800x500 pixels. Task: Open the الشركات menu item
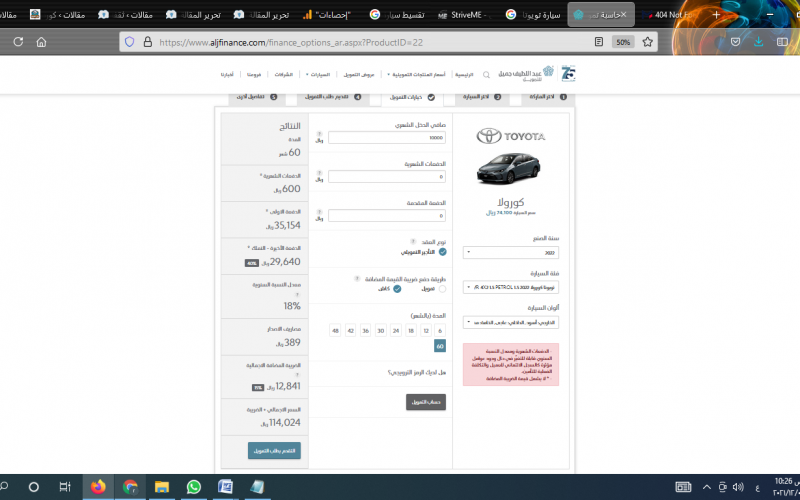tap(284, 74)
